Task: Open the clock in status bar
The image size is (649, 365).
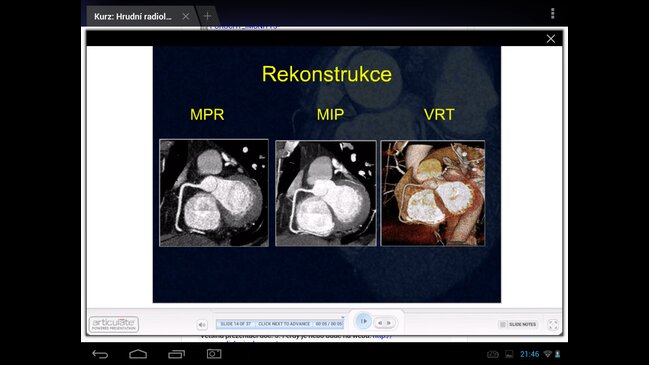Action: pyautogui.click(x=529, y=354)
